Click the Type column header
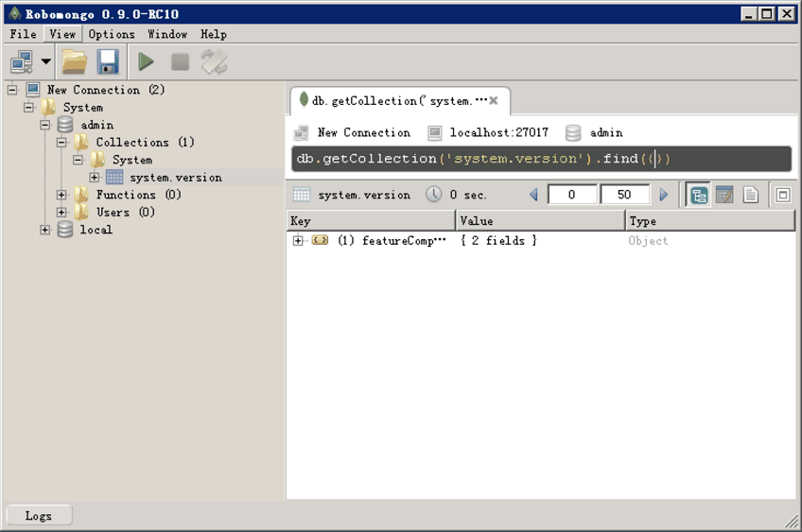Screen dimensions: 802x532 [710, 221]
